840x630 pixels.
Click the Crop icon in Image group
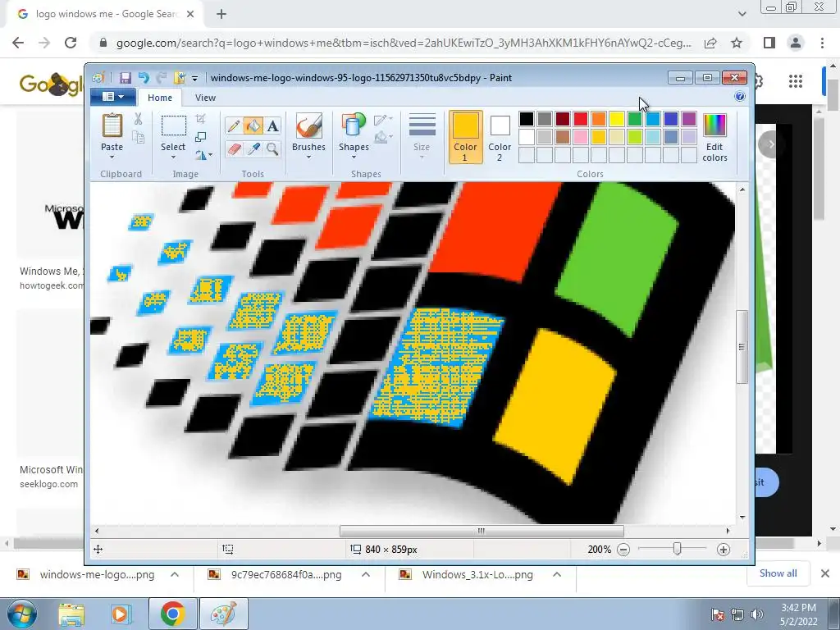pos(200,118)
